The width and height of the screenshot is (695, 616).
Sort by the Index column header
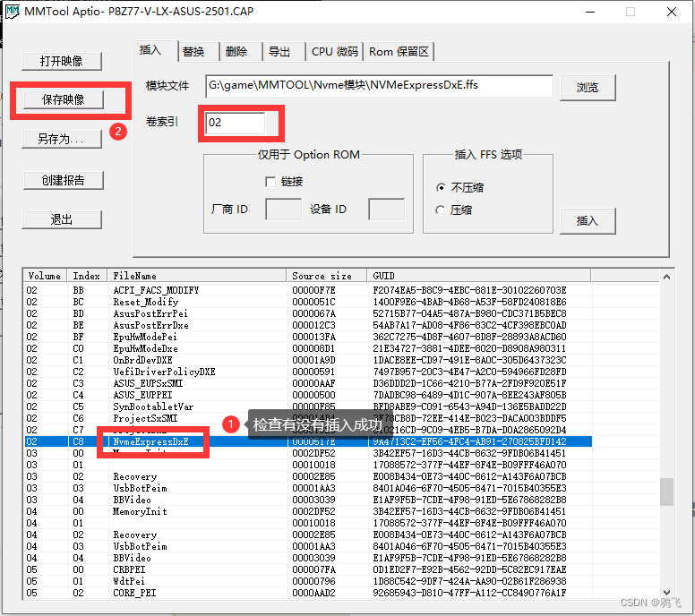click(x=87, y=276)
